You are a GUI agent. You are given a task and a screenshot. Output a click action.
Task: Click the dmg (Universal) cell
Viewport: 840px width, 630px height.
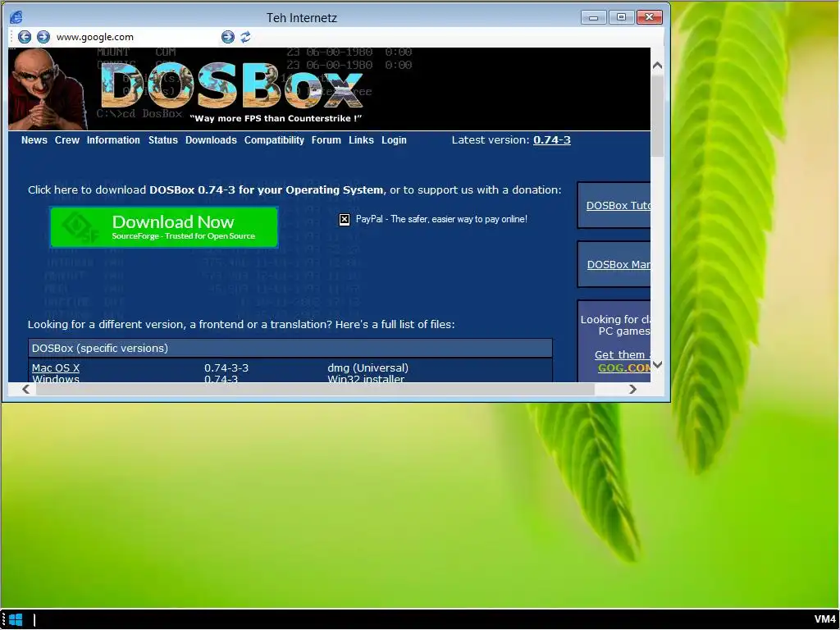367,368
